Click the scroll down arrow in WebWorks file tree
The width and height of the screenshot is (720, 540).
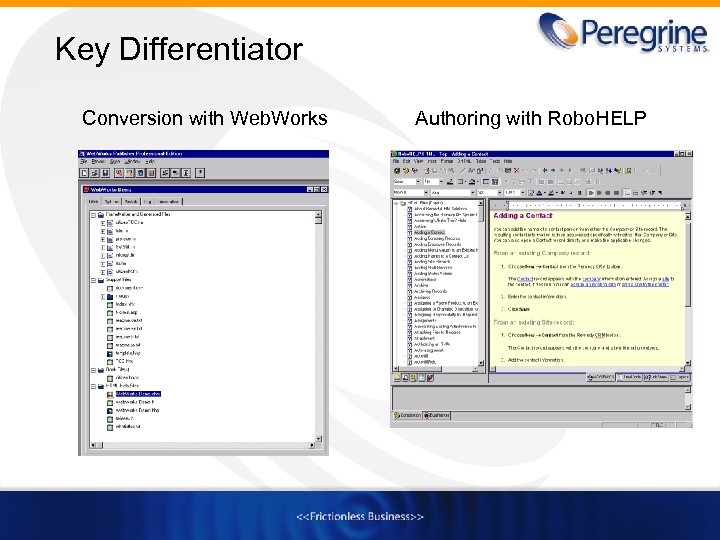[318, 438]
